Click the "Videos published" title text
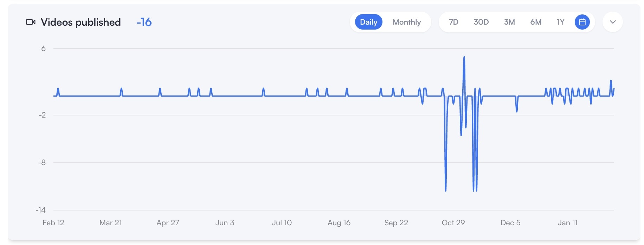The image size is (644, 245). (x=80, y=22)
